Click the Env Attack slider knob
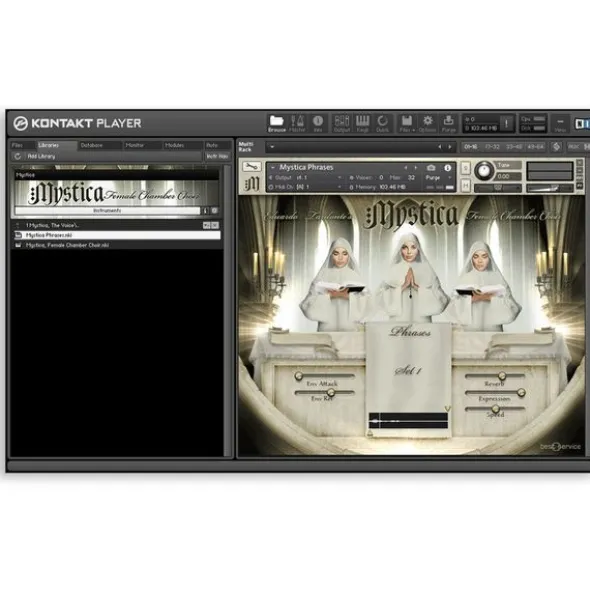The image size is (590, 591). (299, 376)
